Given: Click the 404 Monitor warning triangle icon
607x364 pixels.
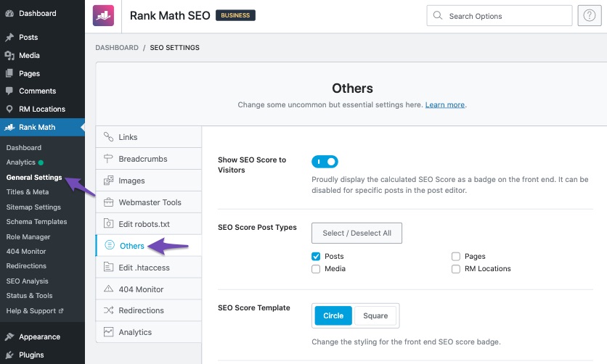Looking at the screenshot, I should 109,289.
